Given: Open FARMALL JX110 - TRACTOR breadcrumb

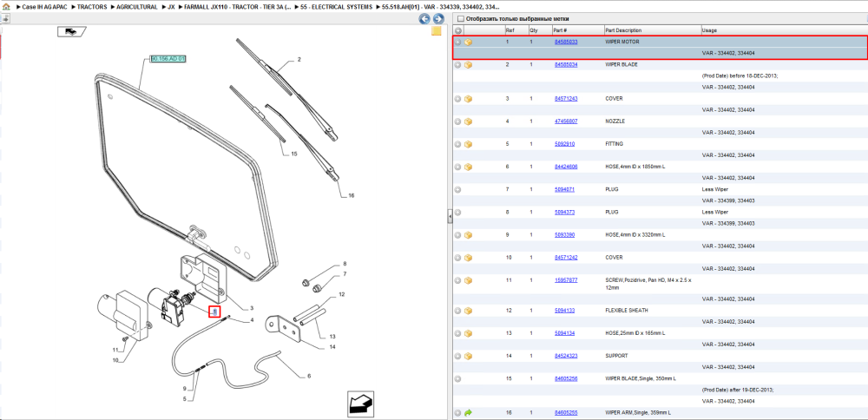Looking at the screenshot, I should click(236, 7).
